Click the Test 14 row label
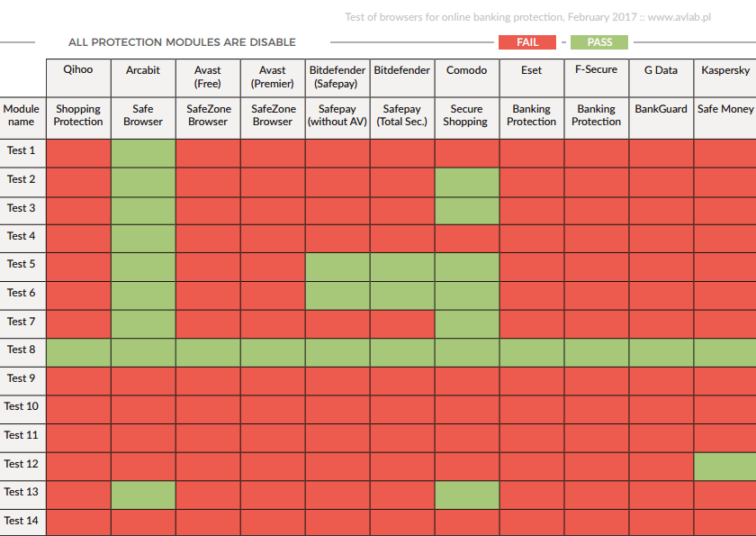756x536 pixels. pyautogui.click(x=22, y=521)
